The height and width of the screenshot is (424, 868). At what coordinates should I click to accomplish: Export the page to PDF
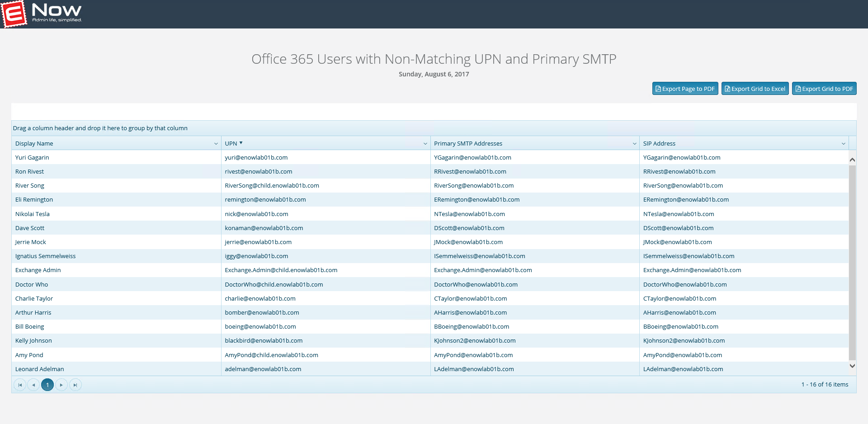685,89
